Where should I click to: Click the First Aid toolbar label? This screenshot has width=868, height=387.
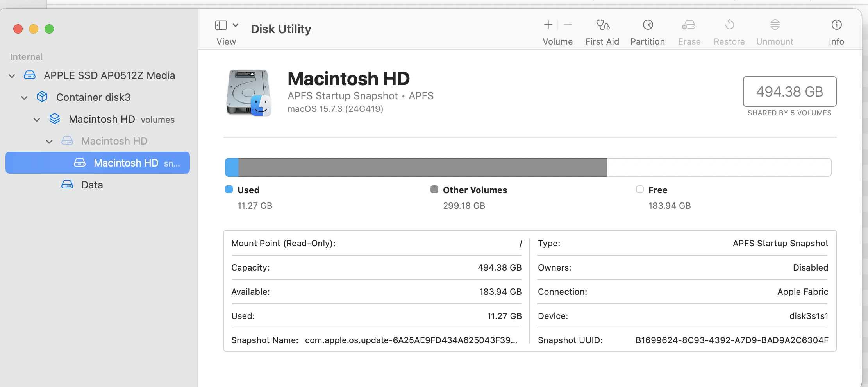[x=602, y=42]
